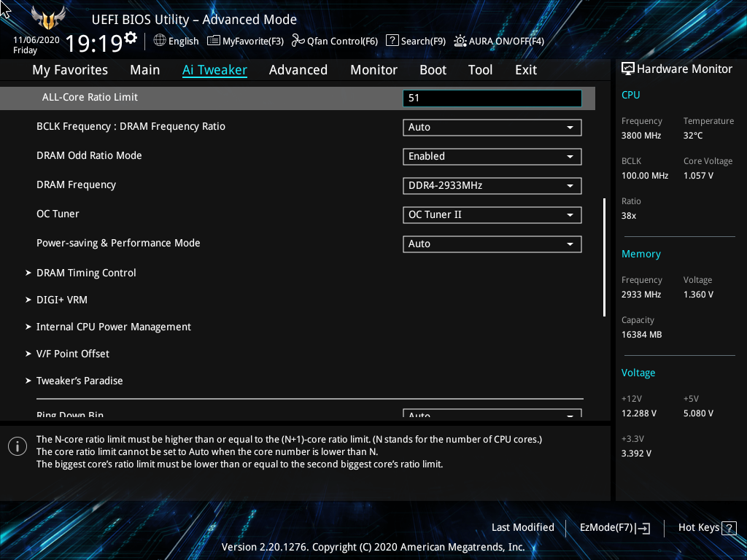Toggle AURA ON/OFF light icon
Viewport: 747px width, 560px height.
click(460, 41)
